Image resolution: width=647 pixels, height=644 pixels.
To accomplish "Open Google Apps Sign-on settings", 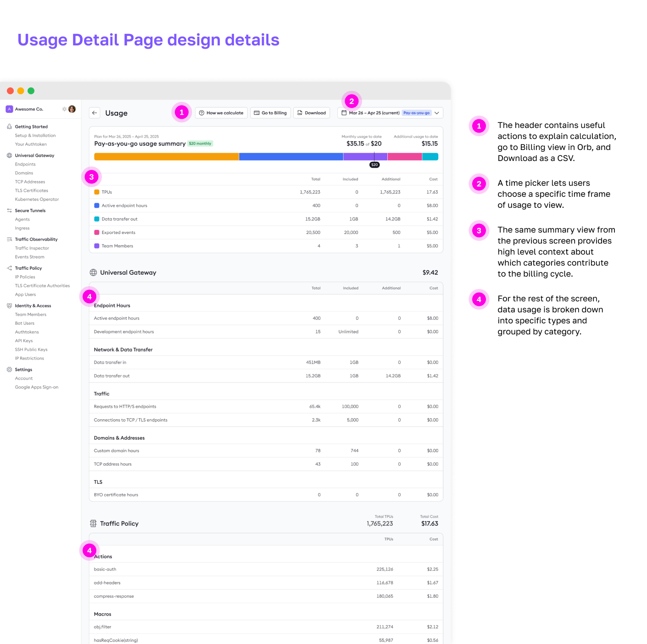I will click(37, 387).
